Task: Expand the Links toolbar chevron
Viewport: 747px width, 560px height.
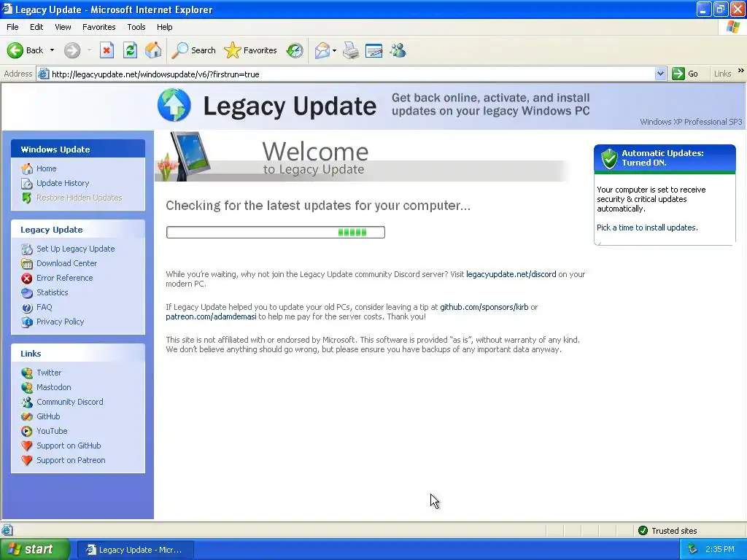Action: (741, 71)
